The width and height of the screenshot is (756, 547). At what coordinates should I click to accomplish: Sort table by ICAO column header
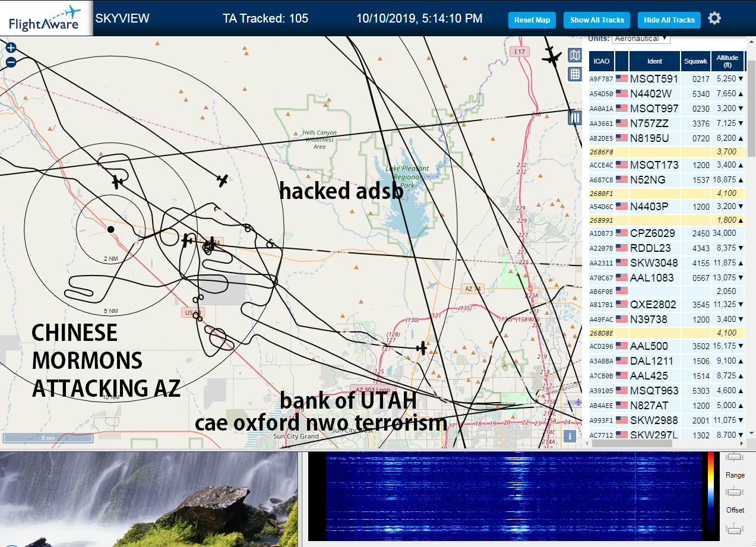point(602,61)
